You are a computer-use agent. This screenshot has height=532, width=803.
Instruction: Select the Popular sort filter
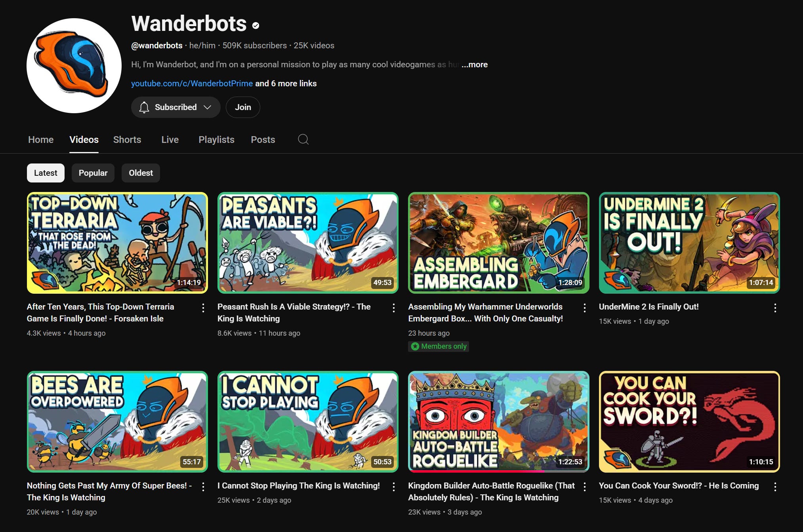pyautogui.click(x=93, y=173)
